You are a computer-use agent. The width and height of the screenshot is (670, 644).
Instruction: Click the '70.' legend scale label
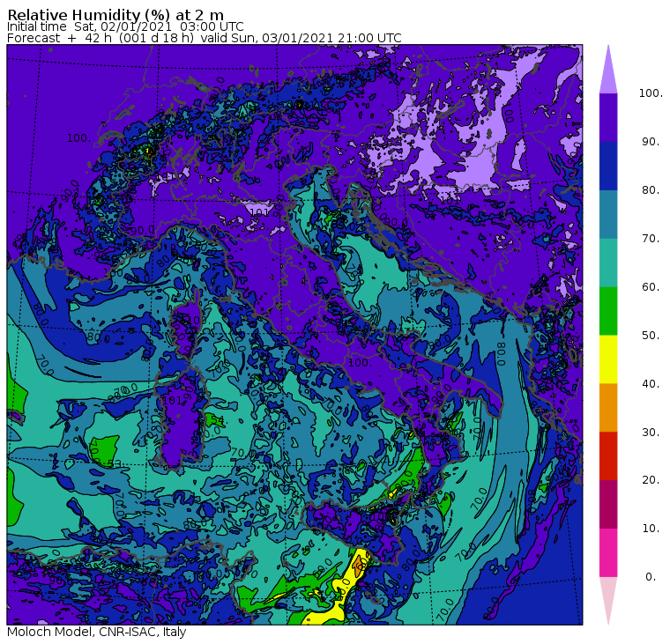651,238
